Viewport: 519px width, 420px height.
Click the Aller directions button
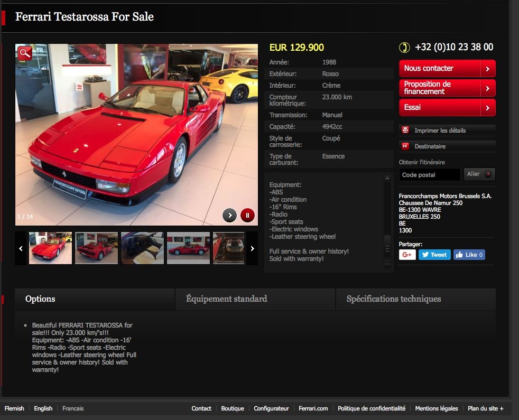(479, 174)
